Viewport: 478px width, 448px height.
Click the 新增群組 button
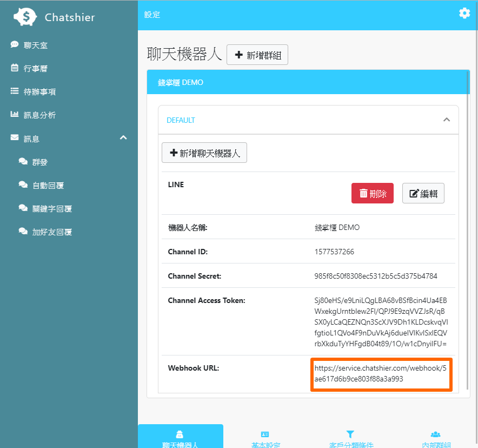point(257,55)
